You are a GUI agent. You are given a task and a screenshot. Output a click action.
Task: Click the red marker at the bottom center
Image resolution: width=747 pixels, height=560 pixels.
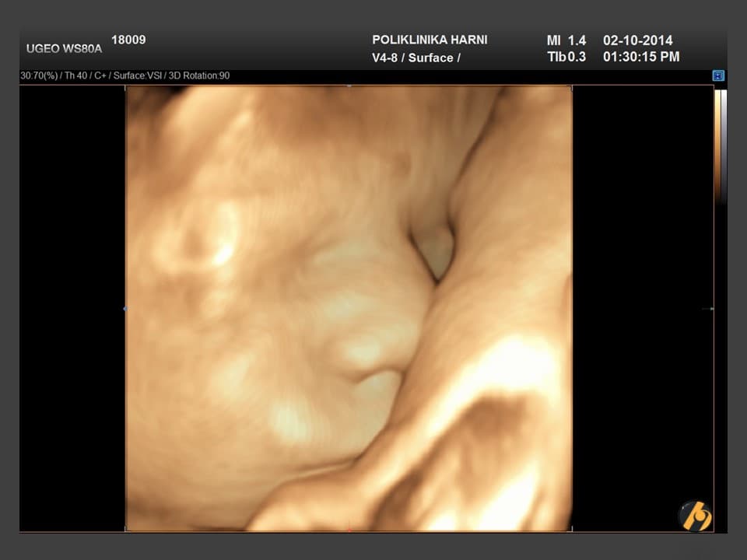(x=349, y=530)
